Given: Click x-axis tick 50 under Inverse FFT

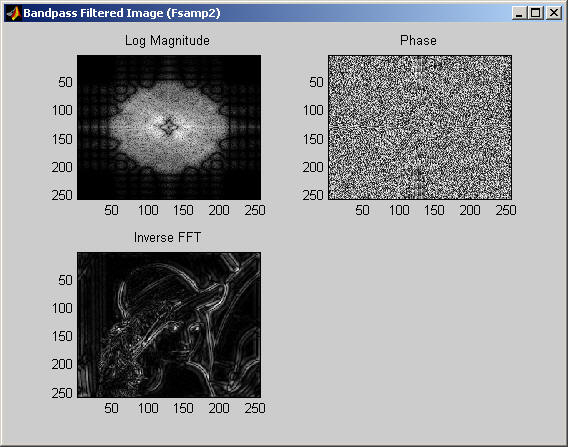Looking at the screenshot, I should pos(111,408).
